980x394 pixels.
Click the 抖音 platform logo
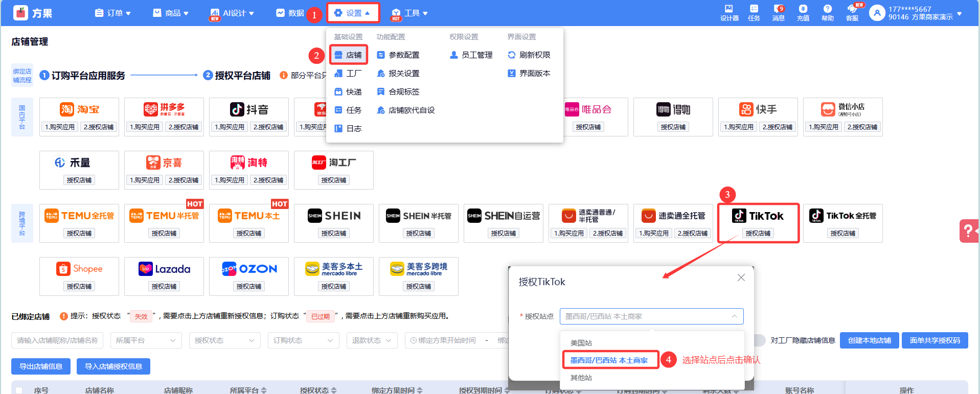pos(249,109)
